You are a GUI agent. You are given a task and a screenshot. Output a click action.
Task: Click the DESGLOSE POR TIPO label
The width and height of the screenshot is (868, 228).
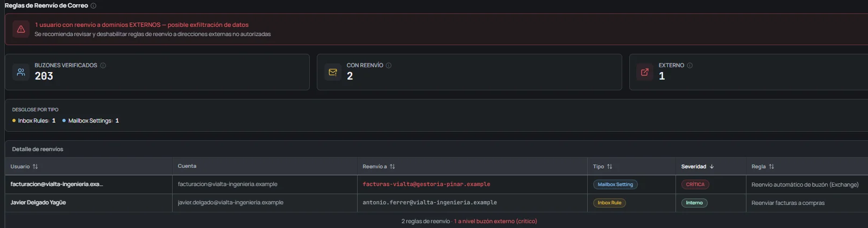[35, 110]
